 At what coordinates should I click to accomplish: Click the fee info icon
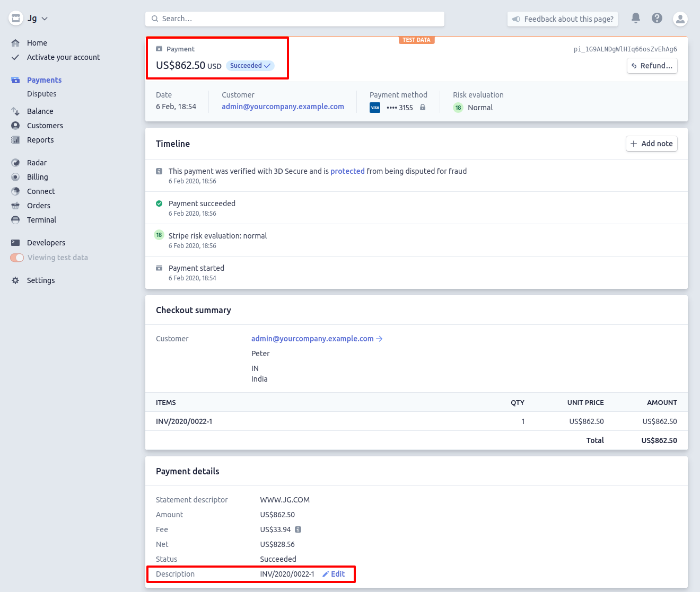pos(298,529)
